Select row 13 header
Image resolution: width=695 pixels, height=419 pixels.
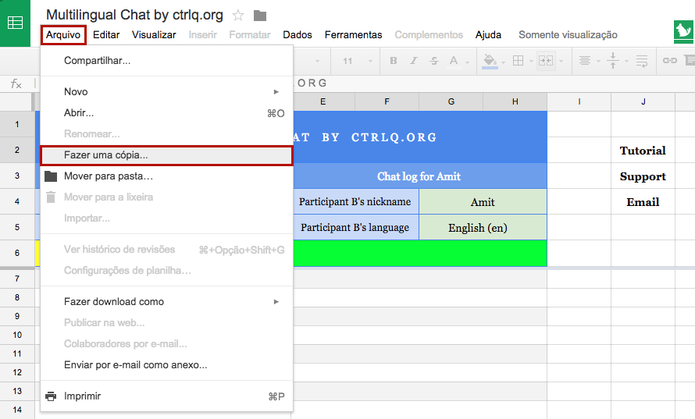17,391
